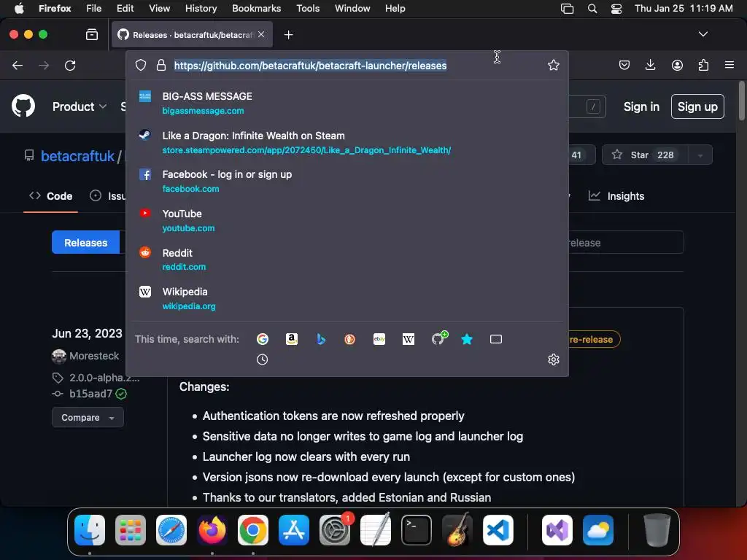Click the GitHub logo home icon
747x560 pixels.
[x=23, y=106]
